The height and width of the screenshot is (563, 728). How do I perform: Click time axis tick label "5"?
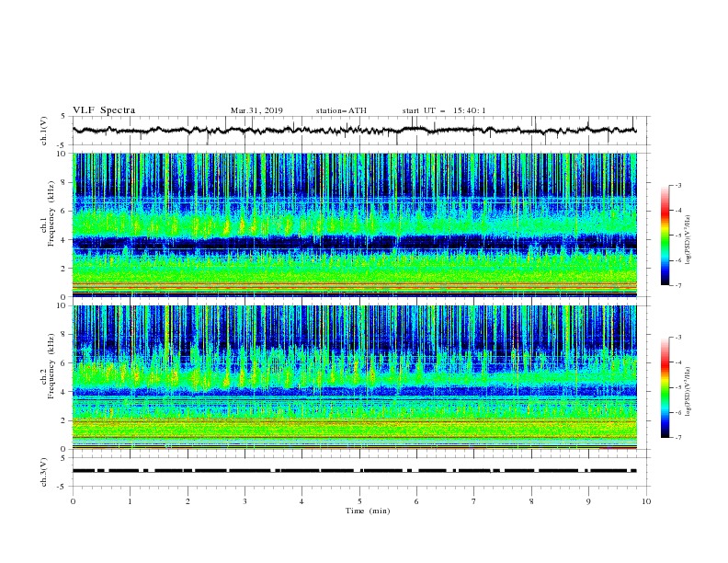359,501
